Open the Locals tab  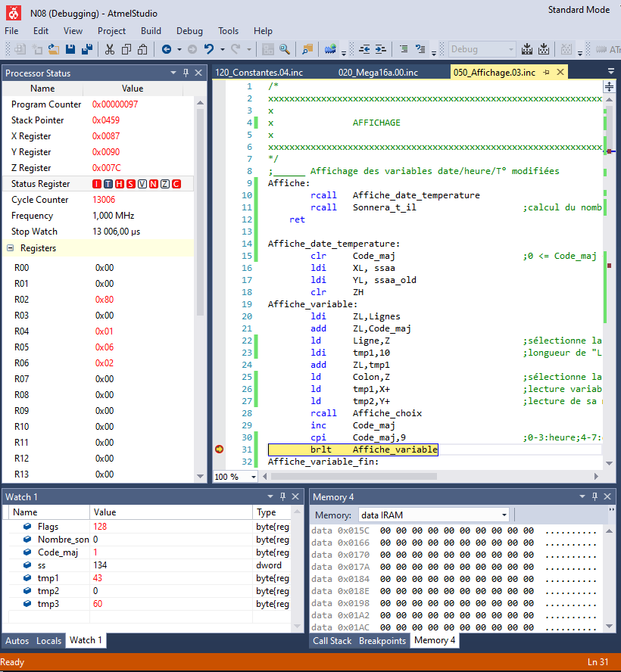click(48, 640)
